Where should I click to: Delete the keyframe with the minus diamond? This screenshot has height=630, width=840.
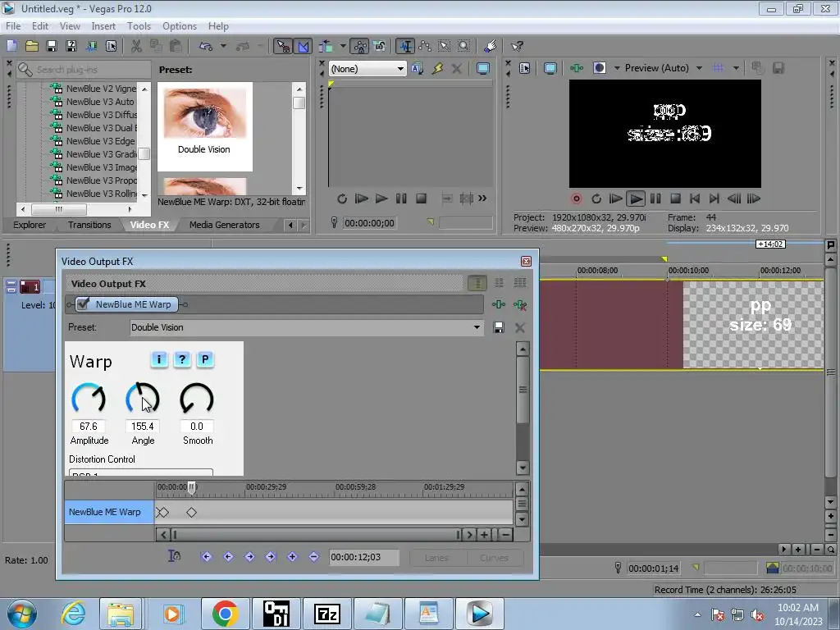[314, 557]
